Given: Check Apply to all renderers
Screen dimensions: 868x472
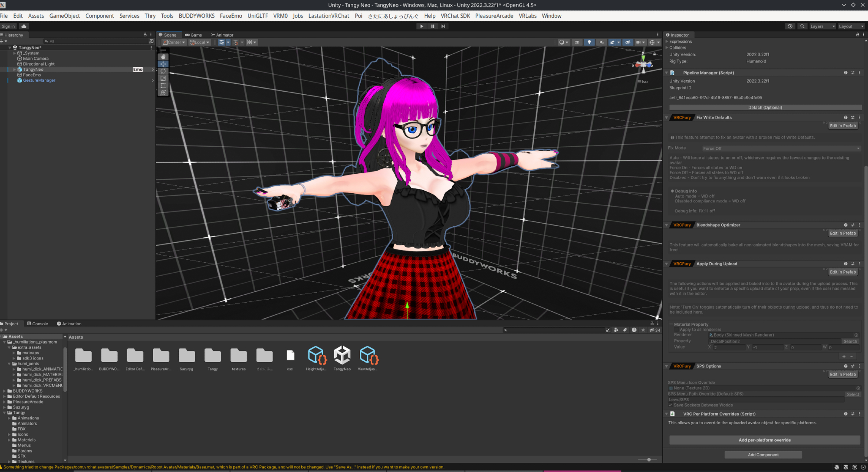Looking at the screenshot, I should point(676,330).
